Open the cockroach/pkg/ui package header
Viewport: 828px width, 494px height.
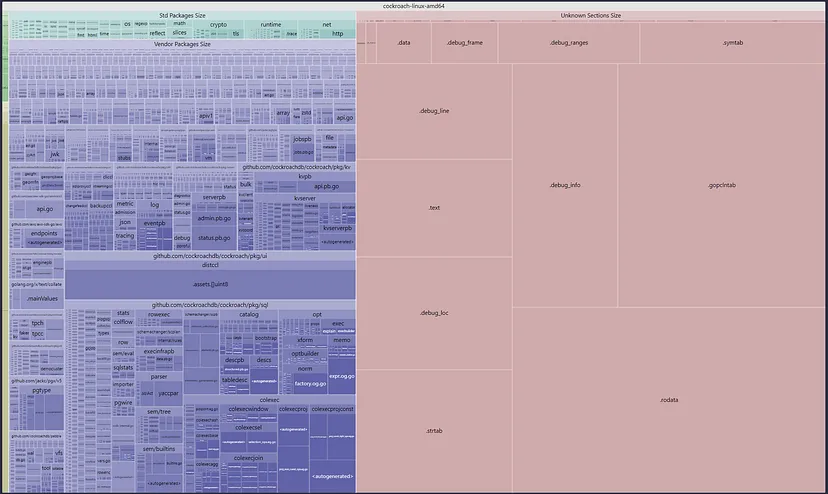[210, 256]
